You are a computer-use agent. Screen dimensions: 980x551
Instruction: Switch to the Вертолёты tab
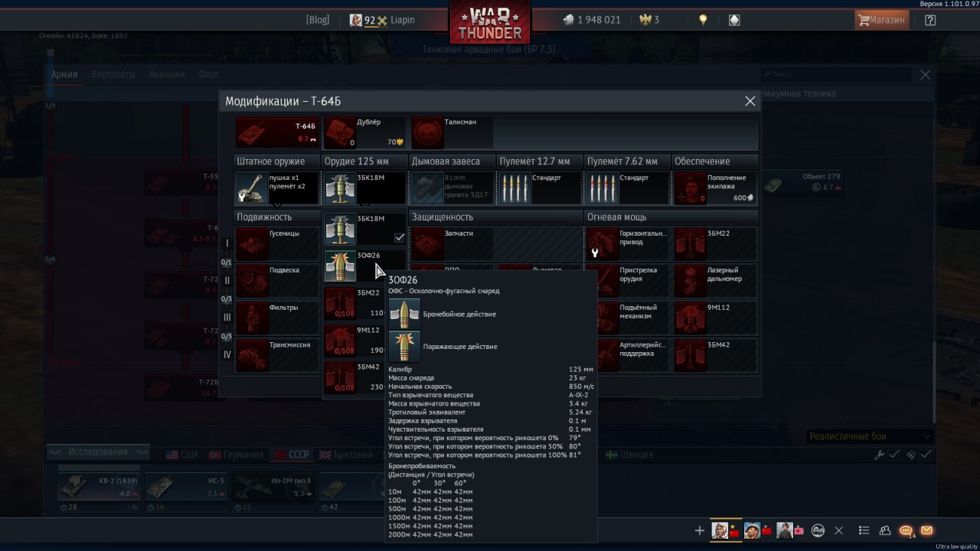click(113, 74)
